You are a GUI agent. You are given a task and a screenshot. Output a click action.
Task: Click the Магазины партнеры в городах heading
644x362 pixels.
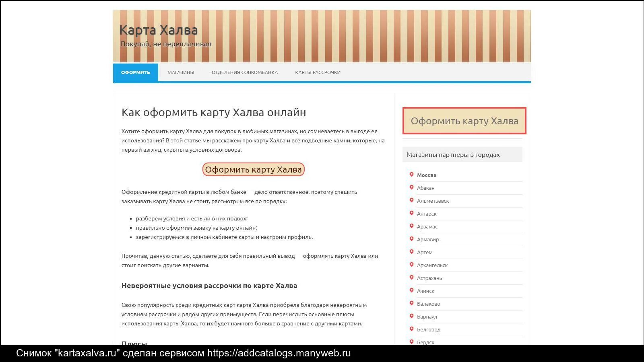pyautogui.click(x=453, y=155)
